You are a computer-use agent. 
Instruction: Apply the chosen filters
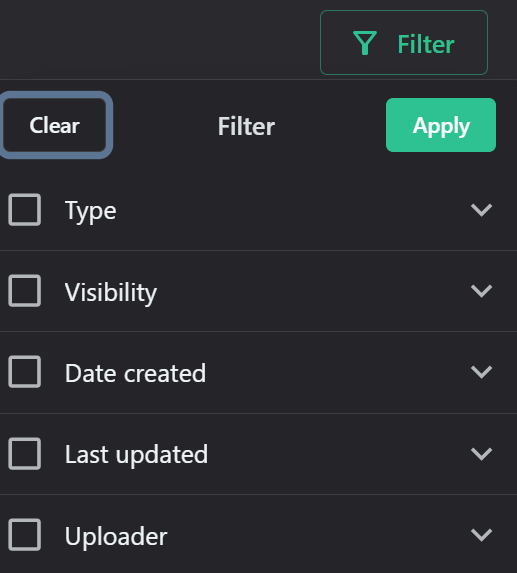click(441, 125)
